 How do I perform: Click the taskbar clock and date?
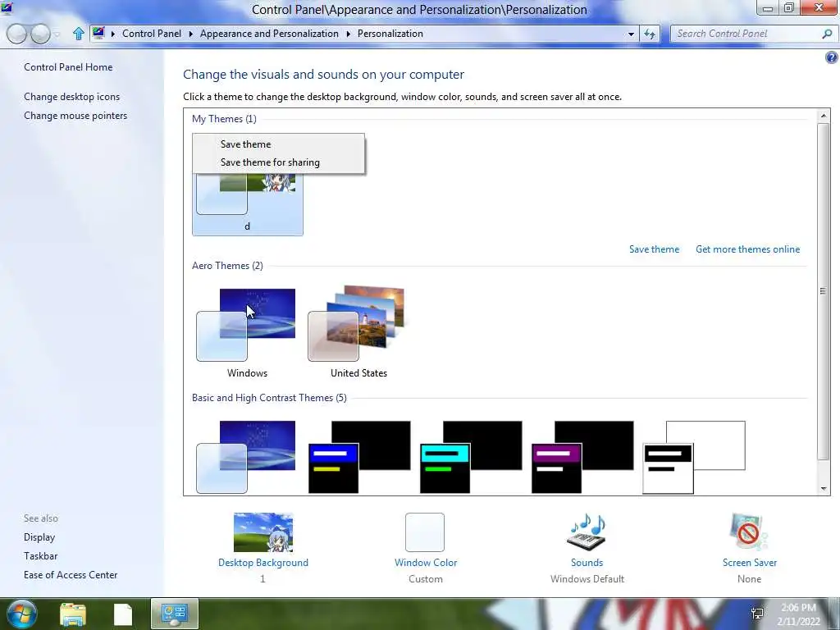[x=798, y=614]
